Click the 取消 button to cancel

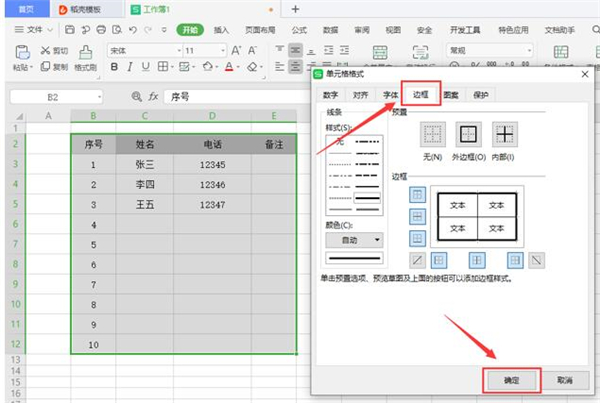click(x=563, y=380)
